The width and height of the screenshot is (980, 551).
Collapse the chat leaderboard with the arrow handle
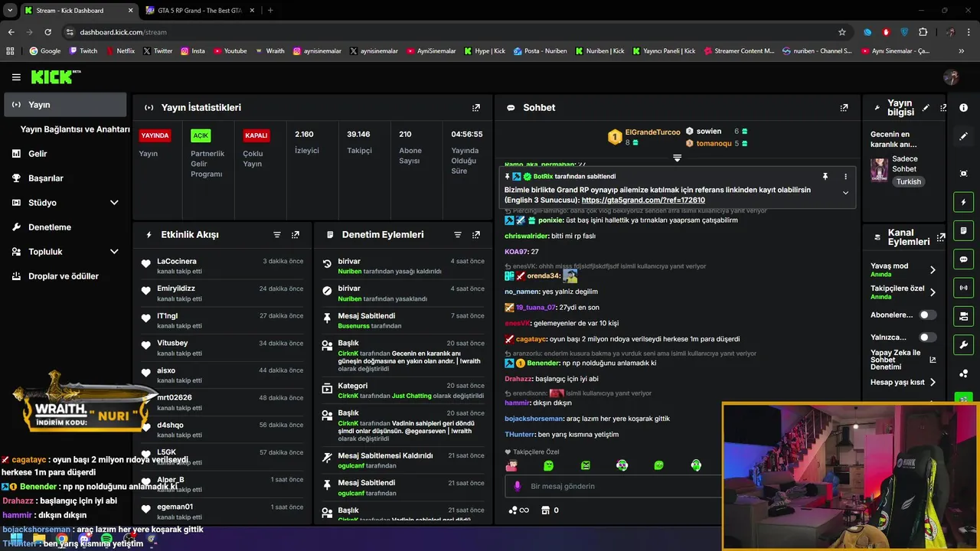pos(677,158)
